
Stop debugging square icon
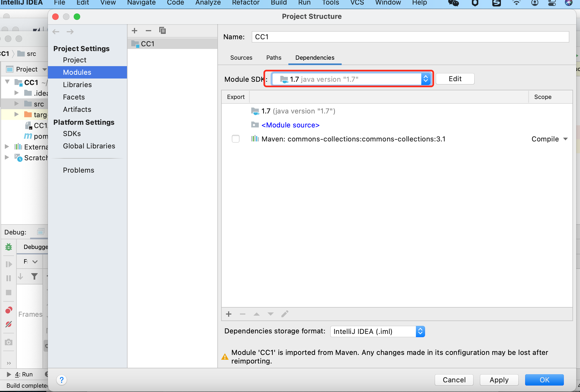click(x=9, y=293)
